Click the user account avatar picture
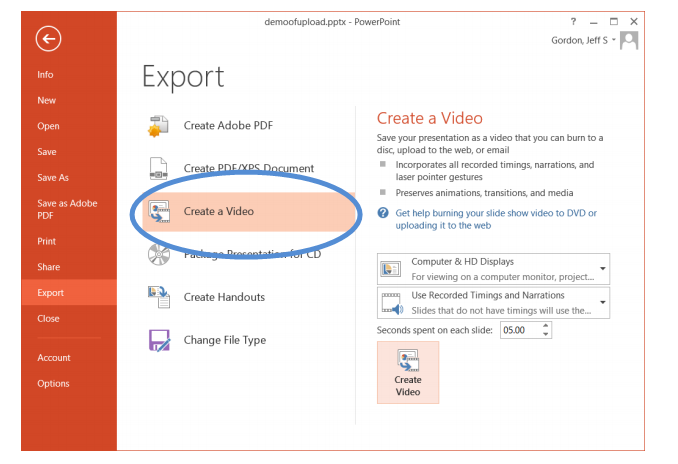The width and height of the screenshot is (678, 464). point(629,41)
